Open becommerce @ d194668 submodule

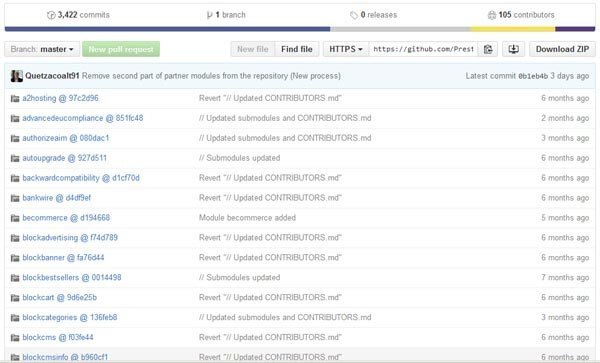click(66, 218)
